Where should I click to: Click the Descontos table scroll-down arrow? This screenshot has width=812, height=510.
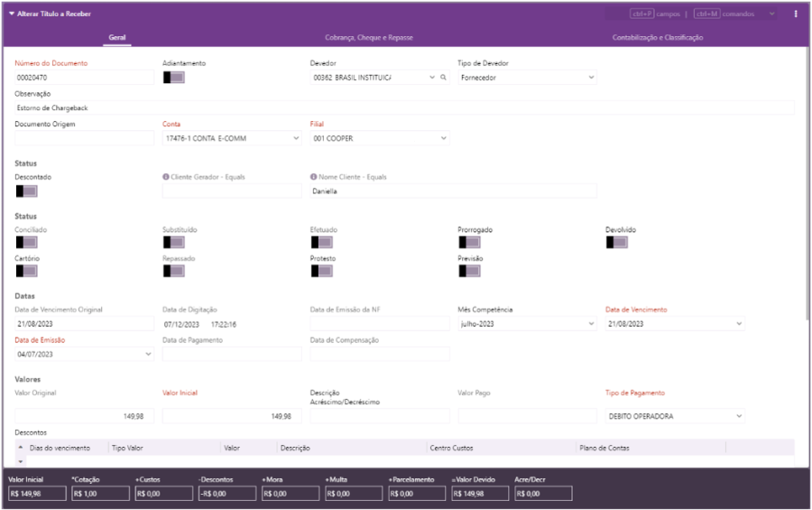(21, 460)
